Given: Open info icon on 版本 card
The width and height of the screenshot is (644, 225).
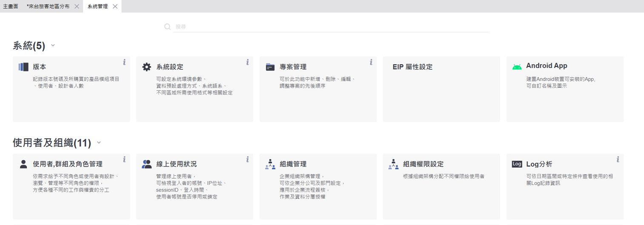Looking at the screenshot, I should point(124,62).
